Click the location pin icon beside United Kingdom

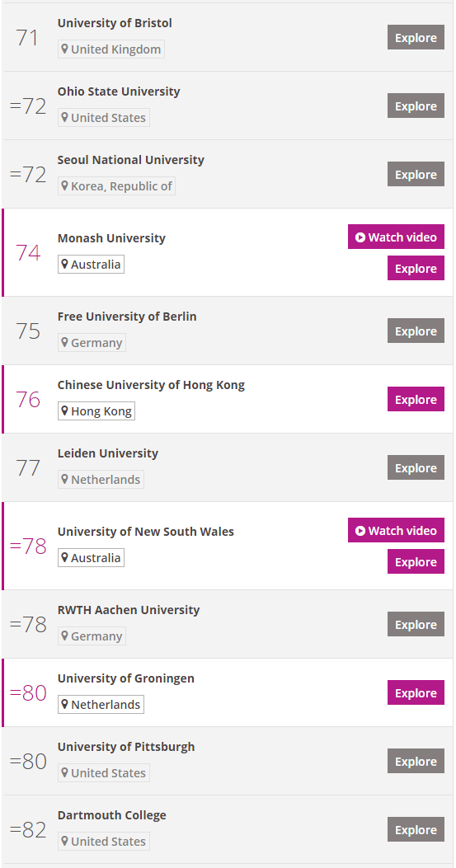[65, 49]
